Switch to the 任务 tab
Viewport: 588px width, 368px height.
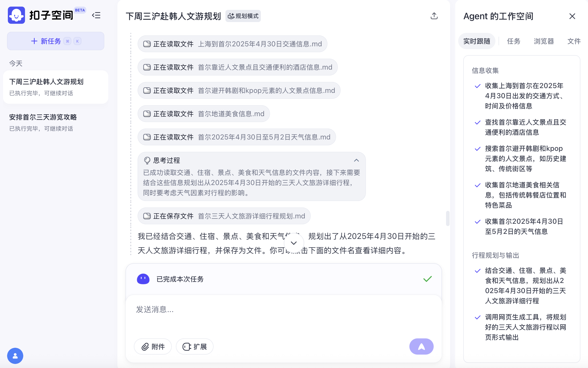point(513,41)
